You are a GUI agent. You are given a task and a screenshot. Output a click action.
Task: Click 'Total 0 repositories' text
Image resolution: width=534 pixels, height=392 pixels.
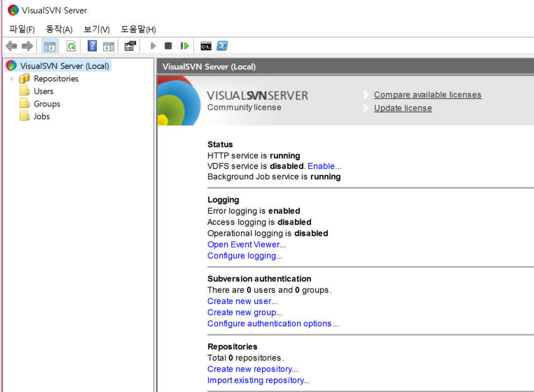point(245,358)
